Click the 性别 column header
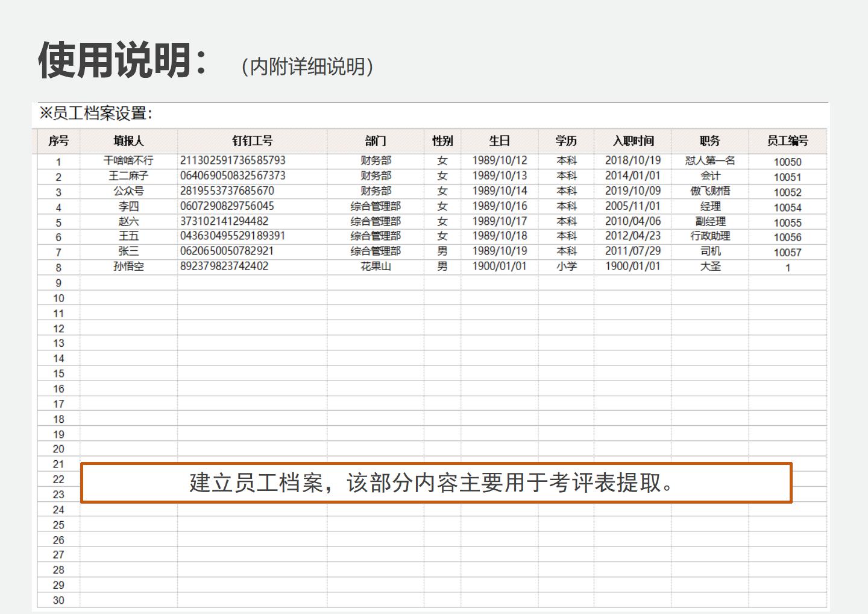 (x=442, y=141)
